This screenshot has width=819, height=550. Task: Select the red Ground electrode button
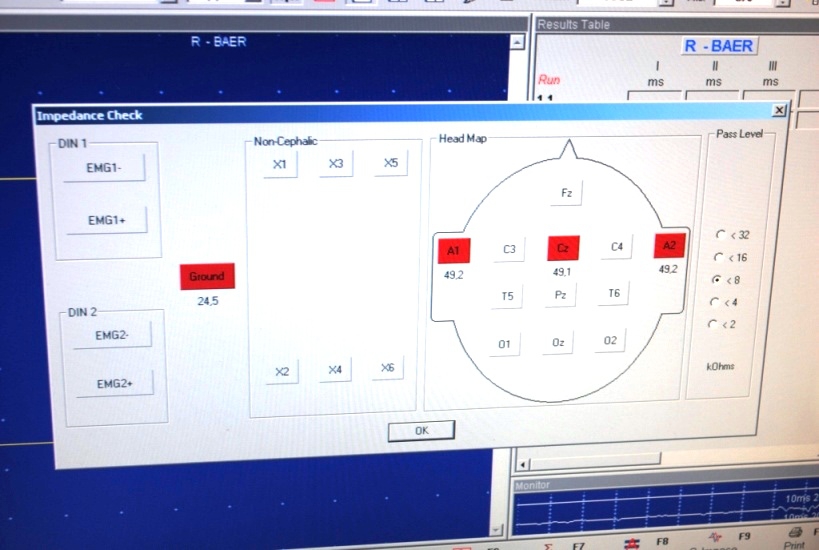[207, 276]
